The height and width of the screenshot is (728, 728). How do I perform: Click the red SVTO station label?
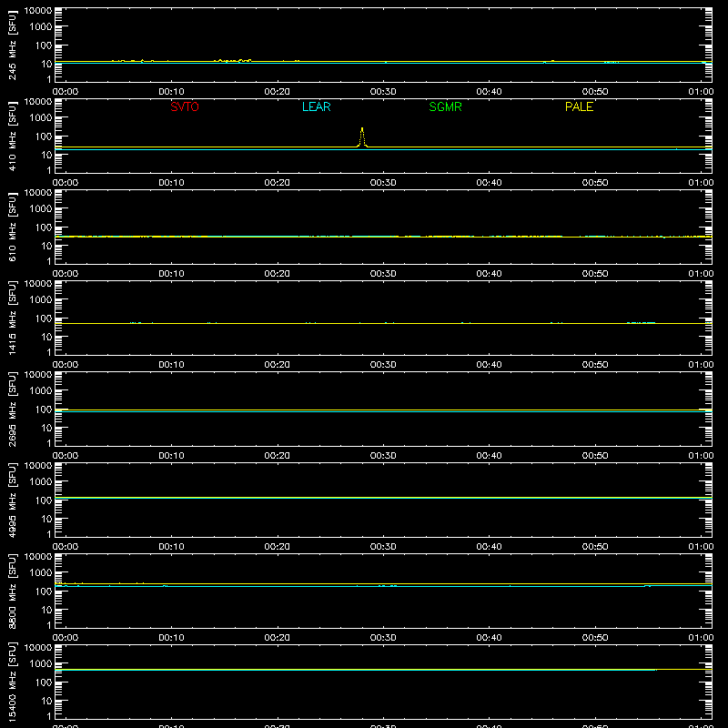coord(185,106)
